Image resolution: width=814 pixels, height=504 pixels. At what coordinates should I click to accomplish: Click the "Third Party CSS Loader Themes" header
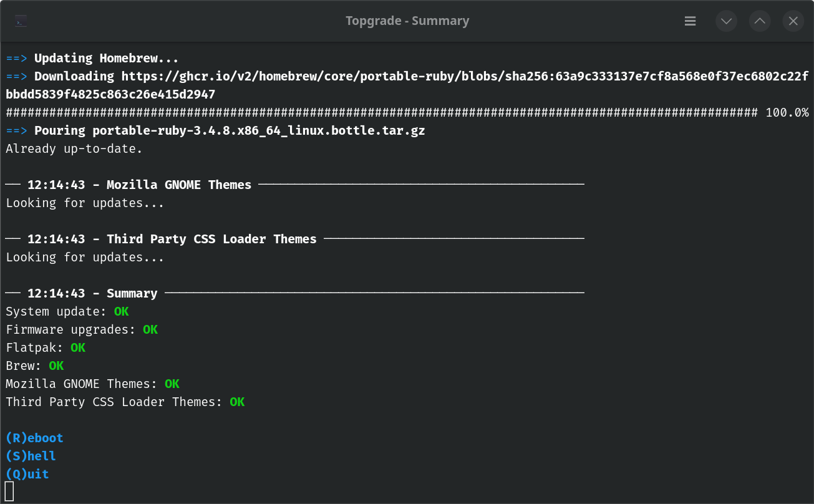coord(211,239)
